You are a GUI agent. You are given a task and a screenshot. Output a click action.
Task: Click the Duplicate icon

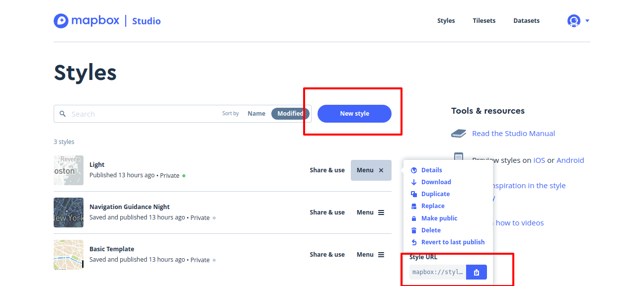coord(414,194)
